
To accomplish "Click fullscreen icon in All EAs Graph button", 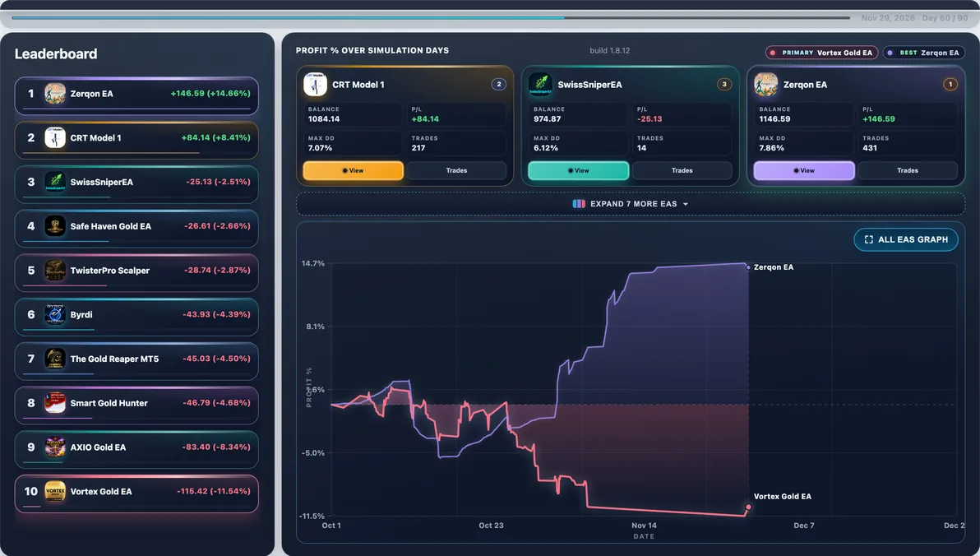I will tap(869, 239).
